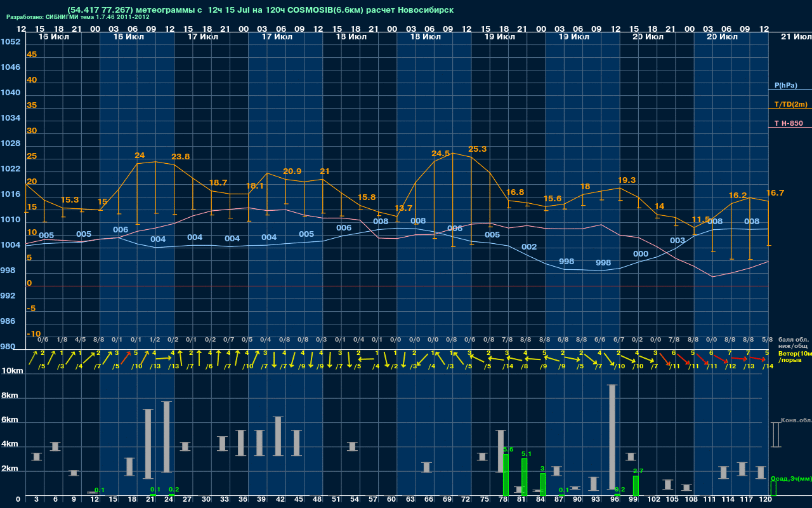Click the gray cloud bar at hour 117
This screenshot has width=812, height=508.
[x=742, y=469]
